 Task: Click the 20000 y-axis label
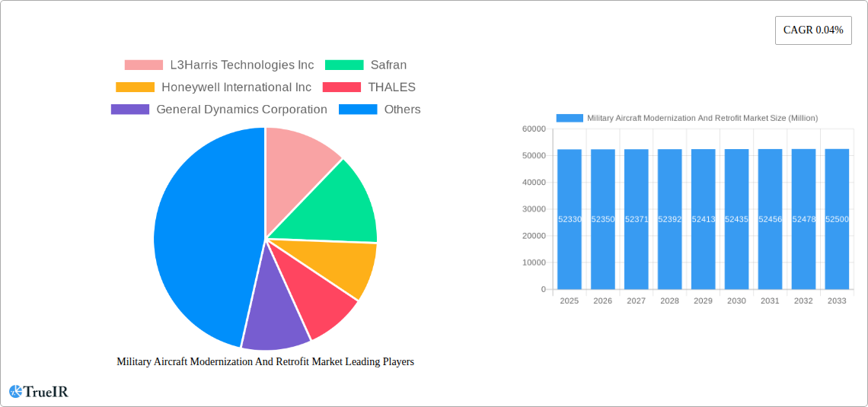pos(534,236)
